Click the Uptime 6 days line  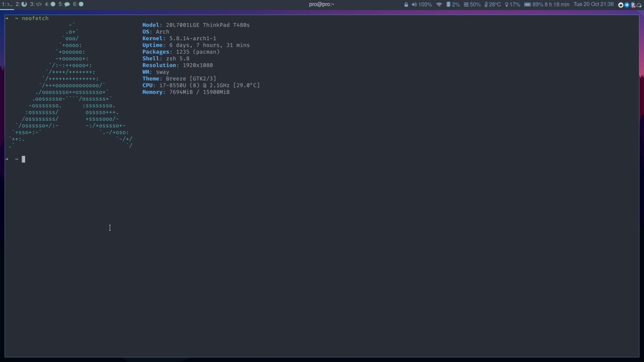point(196,45)
